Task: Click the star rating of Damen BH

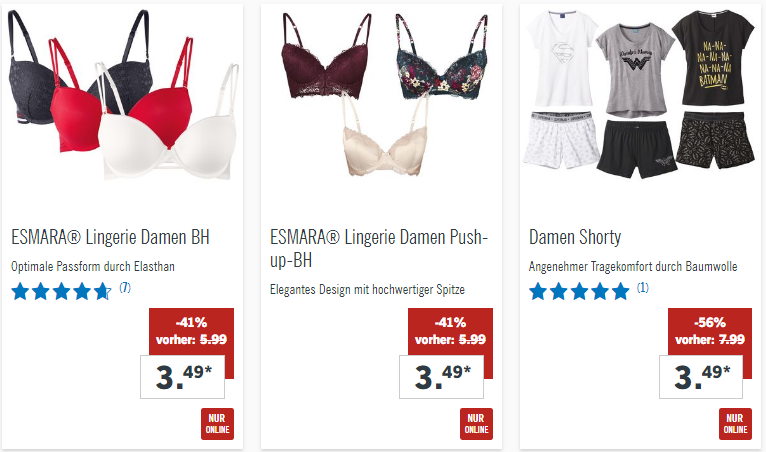Action: 62,291
